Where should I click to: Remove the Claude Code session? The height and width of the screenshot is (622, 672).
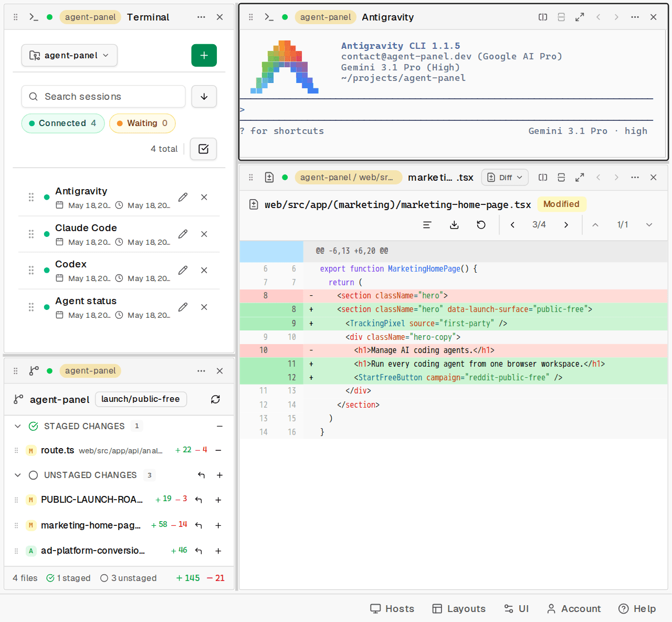(x=204, y=234)
